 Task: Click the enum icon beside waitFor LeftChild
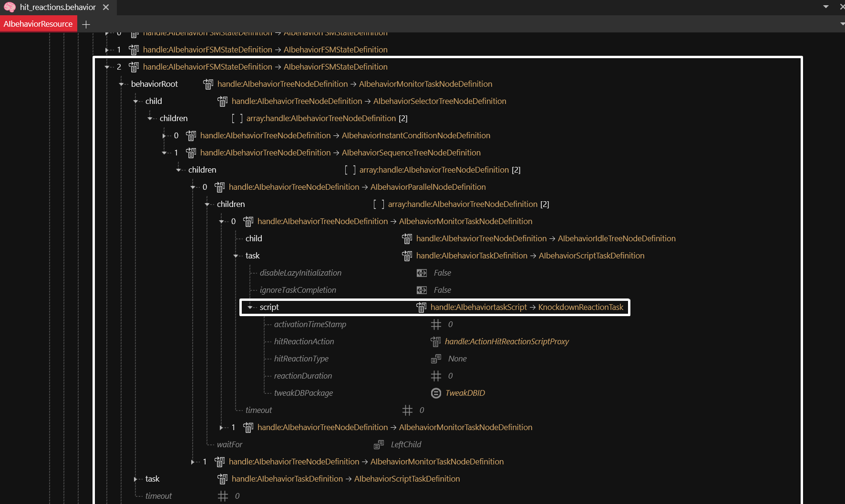click(379, 444)
